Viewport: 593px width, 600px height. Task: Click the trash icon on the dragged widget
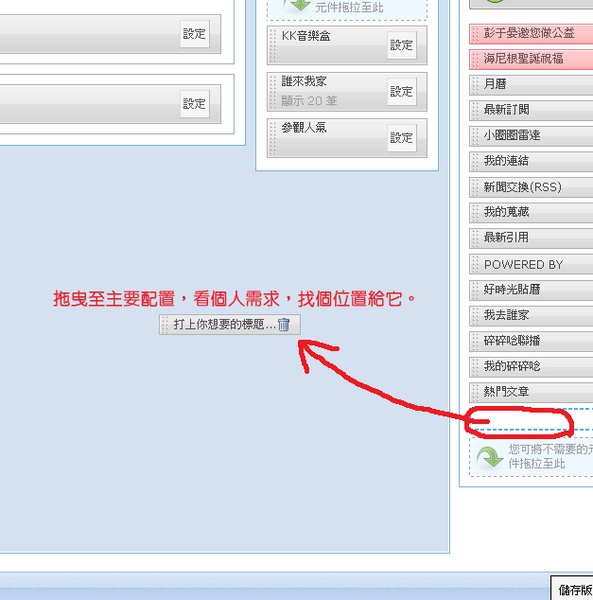[x=283, y=324]
